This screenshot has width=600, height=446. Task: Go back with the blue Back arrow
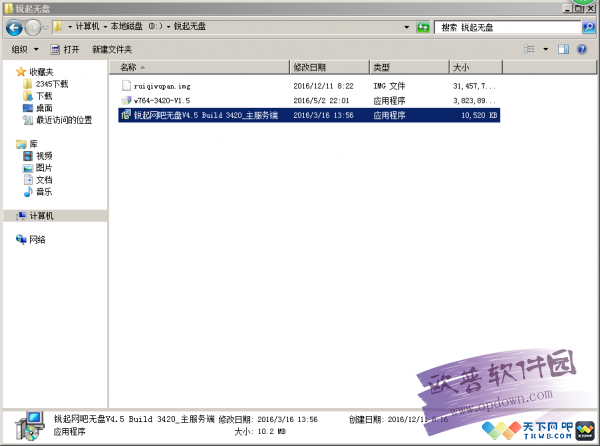pyautogui.click(x=15, y=28)
